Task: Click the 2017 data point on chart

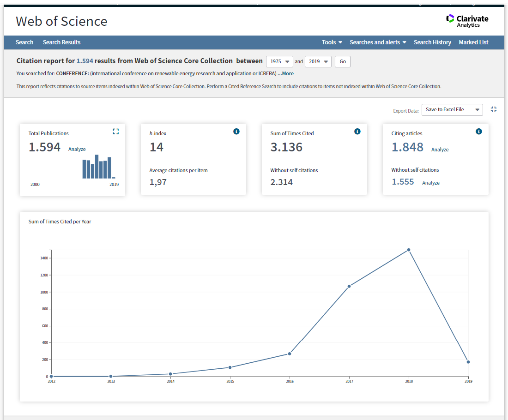Action: tap(349, 286)
